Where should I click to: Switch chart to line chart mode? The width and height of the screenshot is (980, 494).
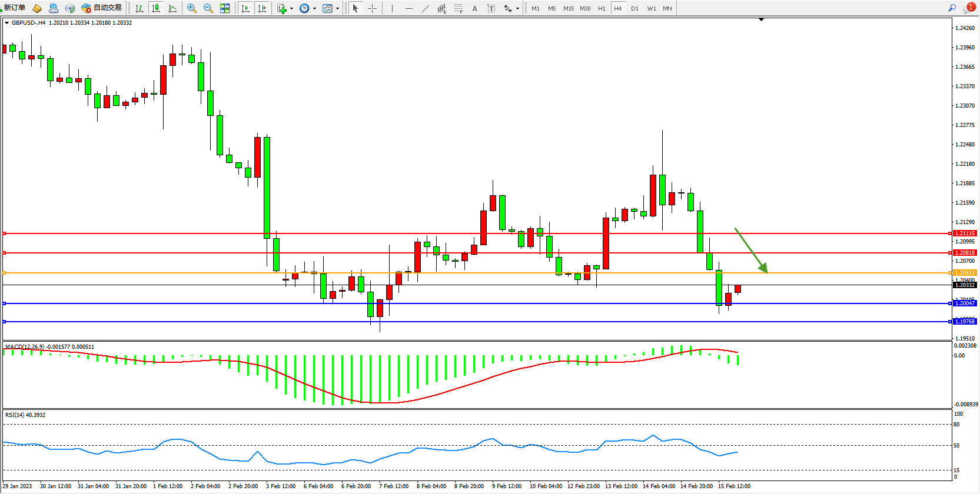[172, 8]
